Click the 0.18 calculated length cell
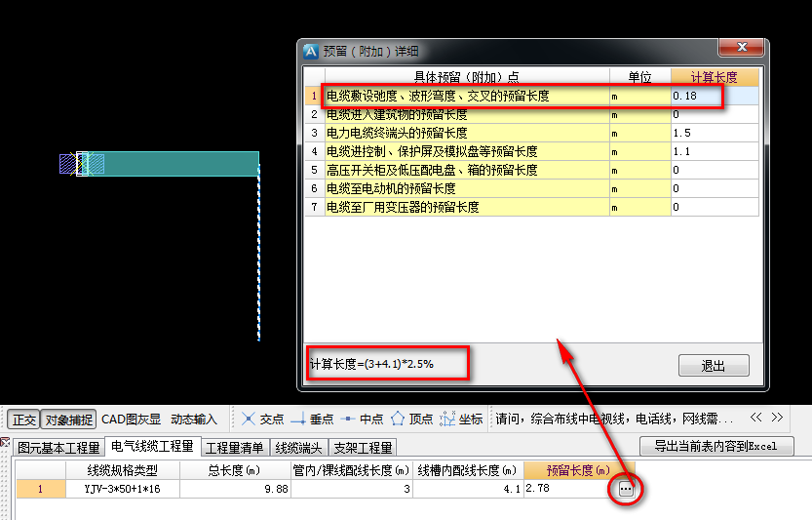The image size is (812, 520). pyautogui.click(x=715, y=96)
